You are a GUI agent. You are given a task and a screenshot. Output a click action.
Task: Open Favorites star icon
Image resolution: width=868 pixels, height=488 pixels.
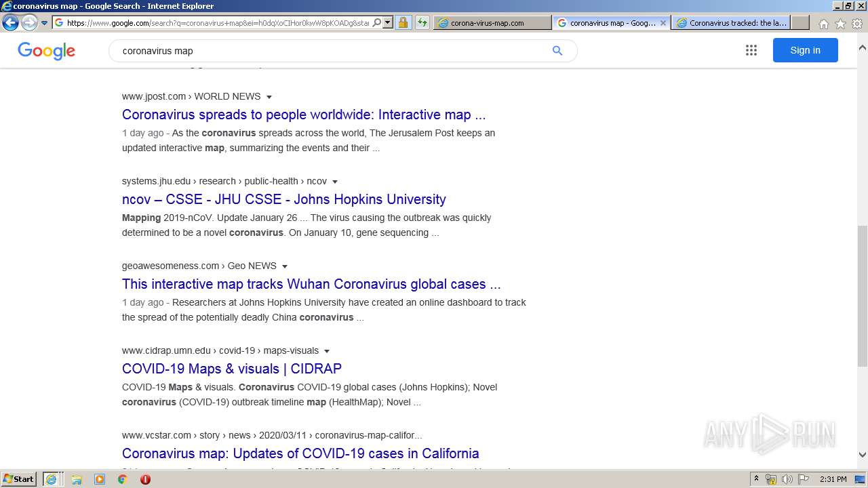pyautogui.click(x=840, y=24)
